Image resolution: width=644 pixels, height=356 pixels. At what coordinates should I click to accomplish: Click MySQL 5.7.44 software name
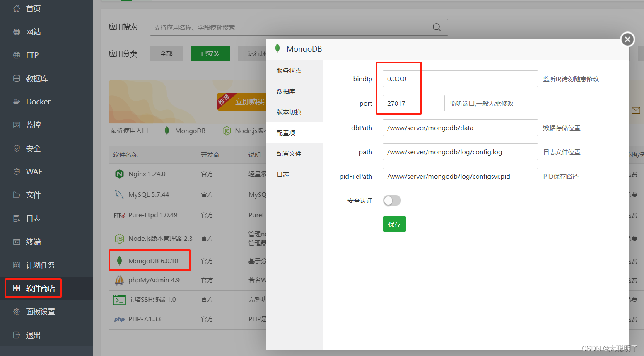tap(149, 194)
